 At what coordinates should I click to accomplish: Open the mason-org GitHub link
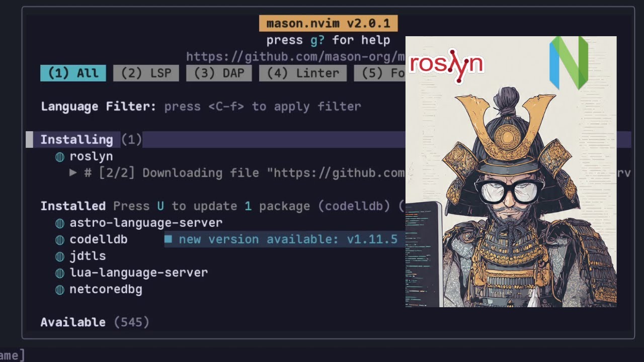(x=296, y=56)
